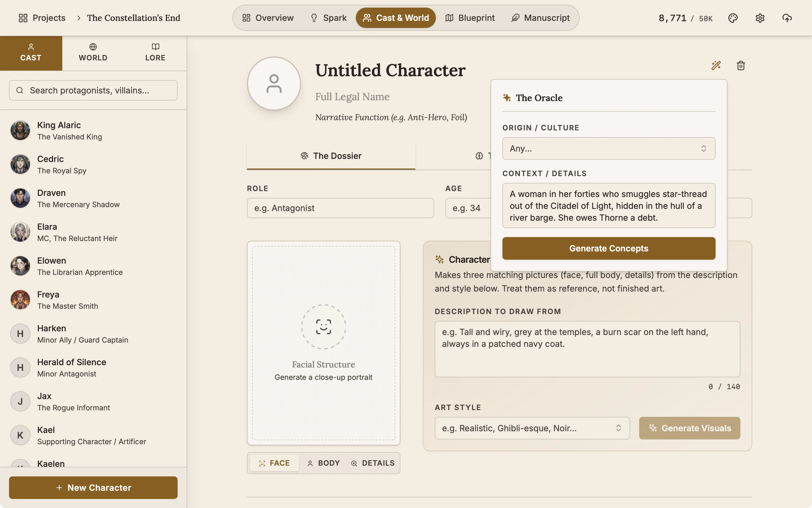The height and width of the screenshot is (508, 812).
Task: Select 'Supporting Character / Artificer' text
Action: pyautogui.click(x=92, y=441)
